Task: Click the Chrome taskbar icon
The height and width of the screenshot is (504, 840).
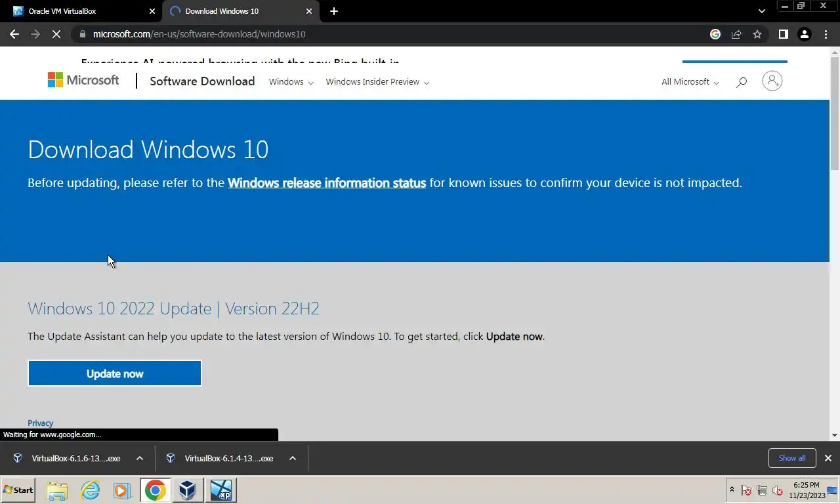Action: pos(156,490)
